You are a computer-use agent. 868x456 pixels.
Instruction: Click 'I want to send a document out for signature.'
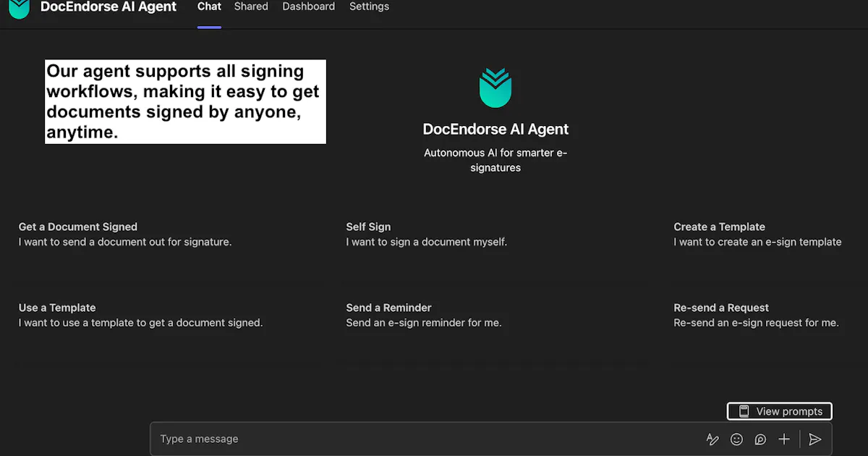125,242
